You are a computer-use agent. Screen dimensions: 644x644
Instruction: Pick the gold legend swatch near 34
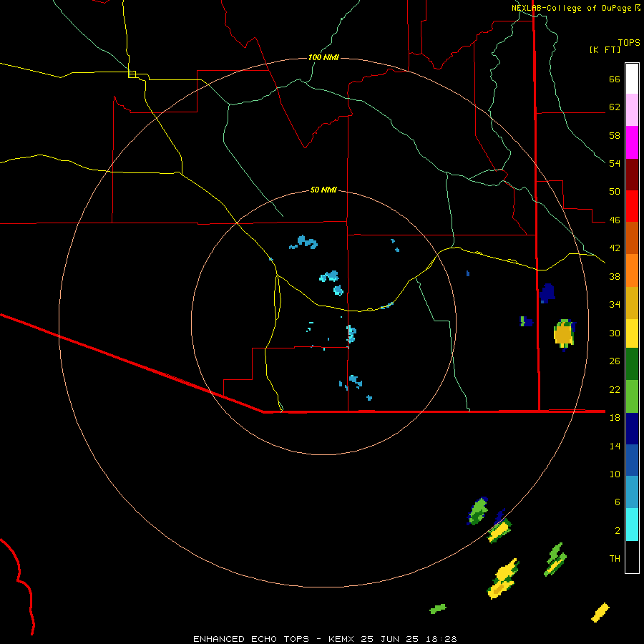[x=632, y=303]
